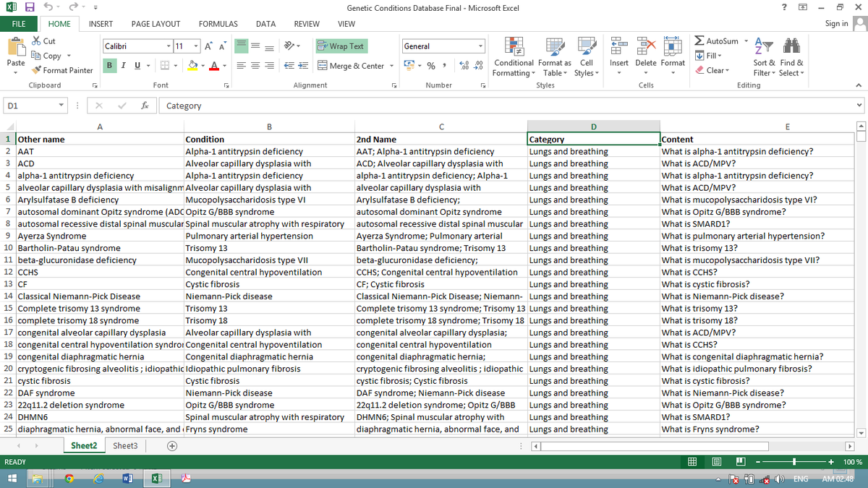The height and width of the screenshot is (488, 868).
Task: Save the workbook with the Save icon
Action: [x=30, y=8]
